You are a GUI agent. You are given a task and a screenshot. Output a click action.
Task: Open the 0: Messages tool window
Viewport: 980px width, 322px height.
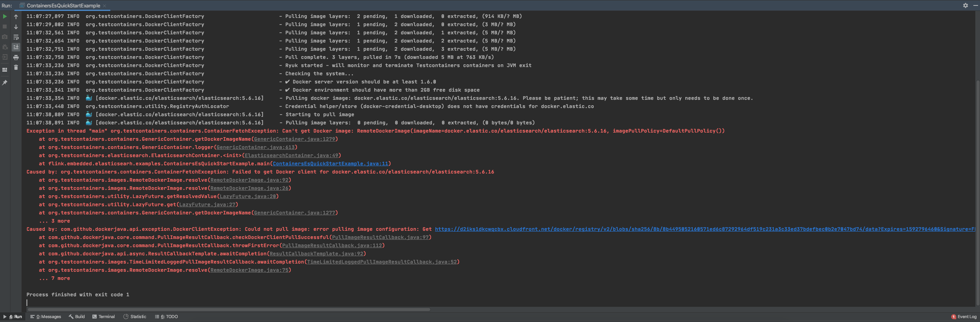click(x=46, y=317)
